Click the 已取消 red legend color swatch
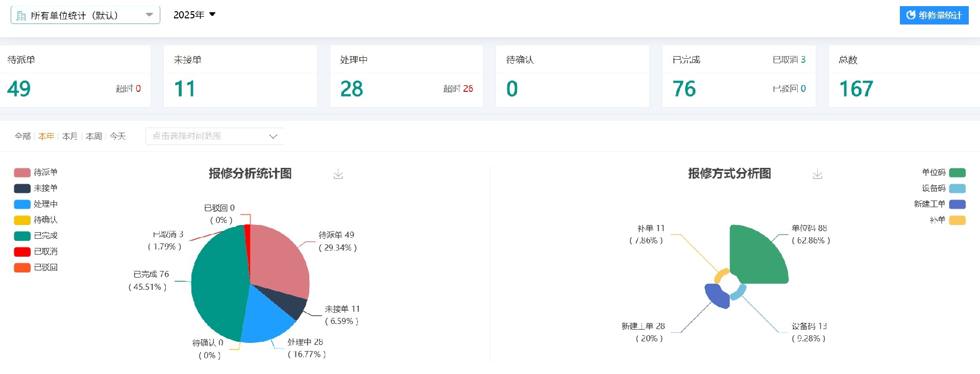 [x=22, y=252]
